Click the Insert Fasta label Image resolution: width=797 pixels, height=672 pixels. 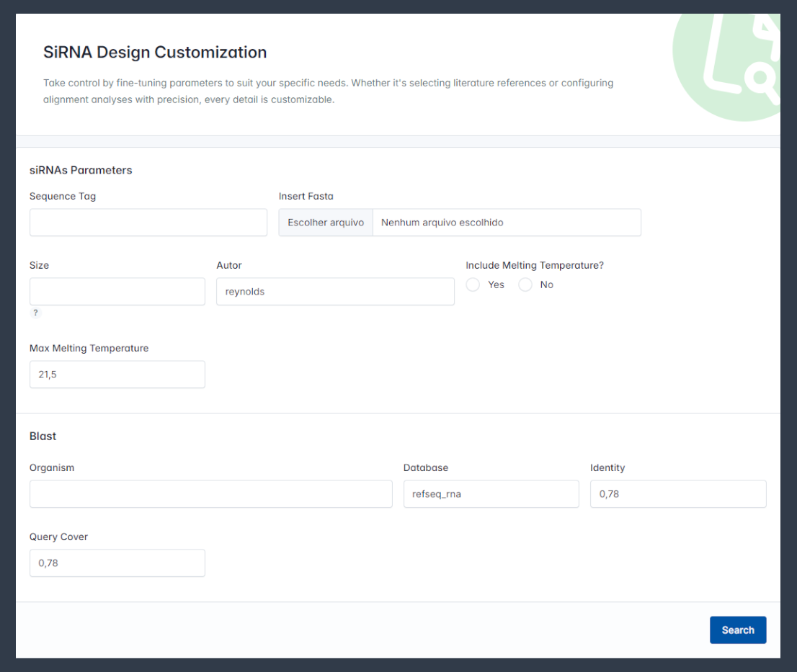pos(306,196)
